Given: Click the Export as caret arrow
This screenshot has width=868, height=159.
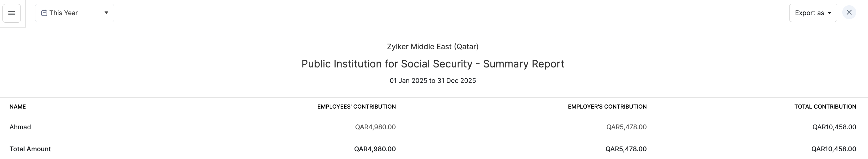Looking at the screenshot, I should coord(829,13).
